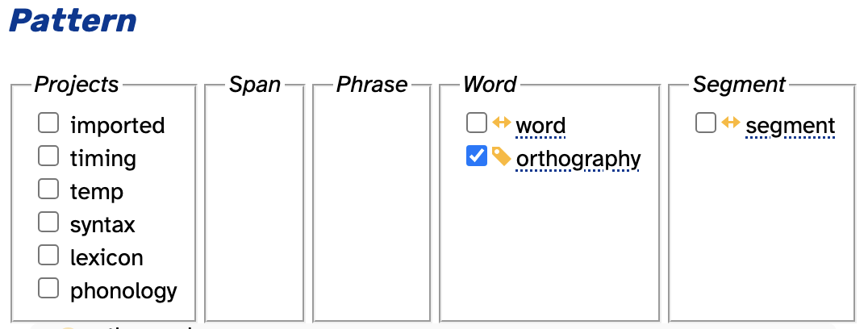The height and width of the screenshot is (329, 868).
Task: Enable the imported project checkbox
Action: point(48,123)
